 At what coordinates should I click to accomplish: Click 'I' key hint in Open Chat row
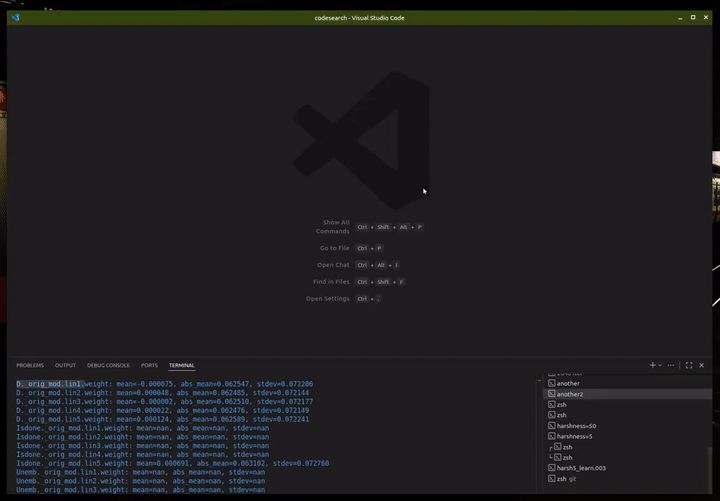(x=396, y=265)
